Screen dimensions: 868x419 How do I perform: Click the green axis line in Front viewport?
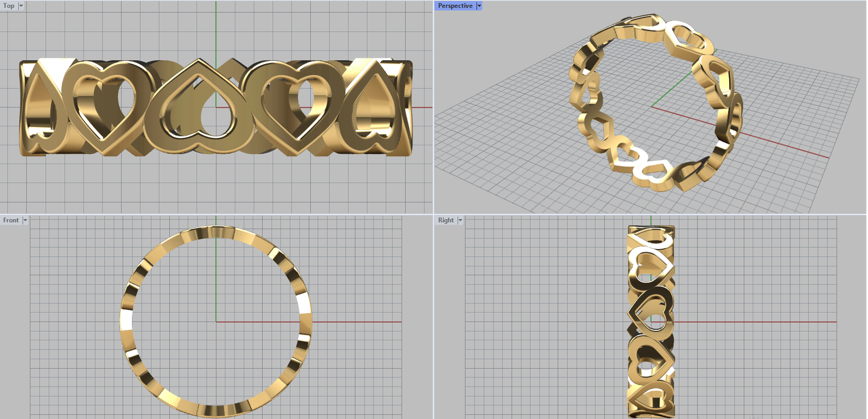click(x=216, y=282)
